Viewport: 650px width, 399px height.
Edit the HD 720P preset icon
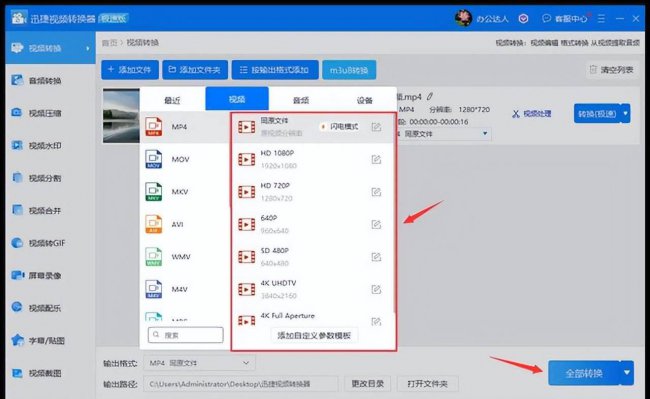[376, 192]
